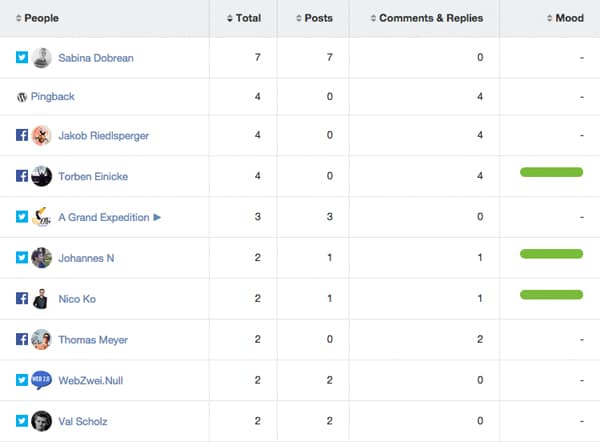Click Twitter icon beside A Grand Expedition
Screen dimensions: 600x442
pos(22,217)
